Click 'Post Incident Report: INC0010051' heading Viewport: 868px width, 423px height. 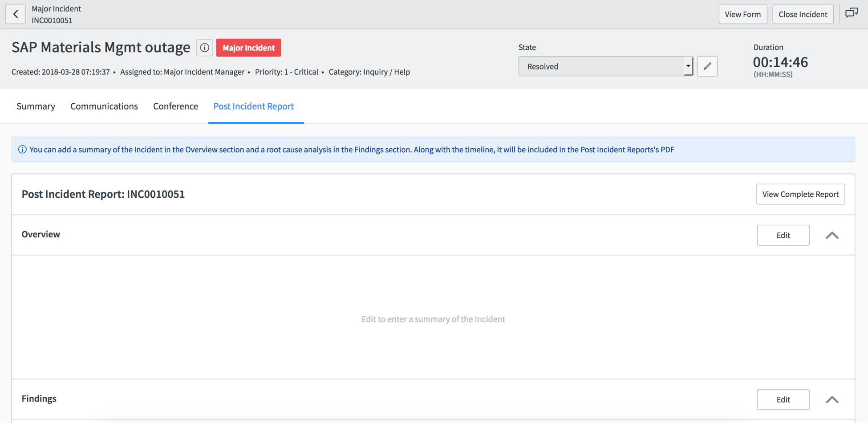[x=103, y=194]
